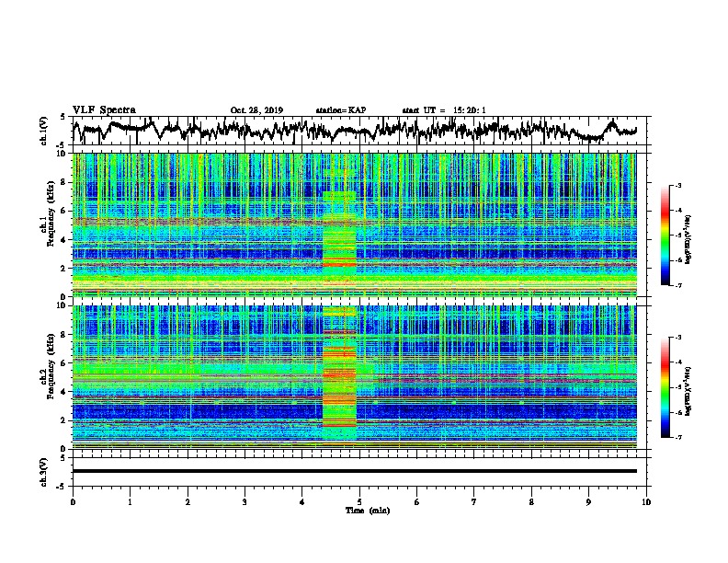Click the ch.2 spectrogram color scale bar

click(665, 387)
